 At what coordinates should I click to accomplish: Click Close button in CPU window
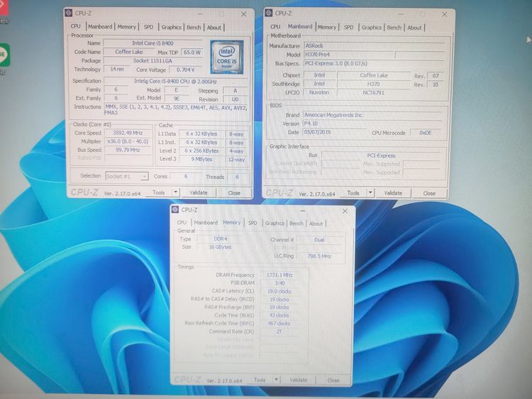pyautogui.click(x=234, y=193)
